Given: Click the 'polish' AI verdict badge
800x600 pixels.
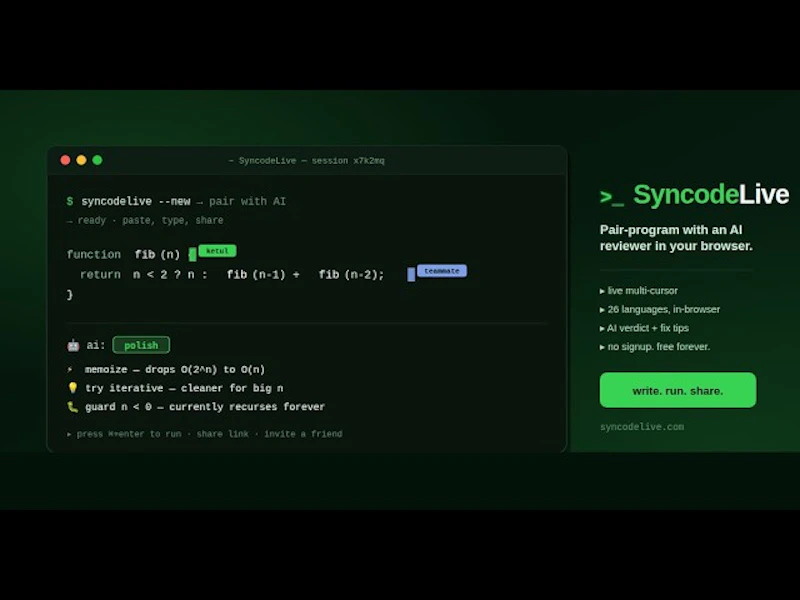Looking at the screenshot, I should [x=141, y=345].
